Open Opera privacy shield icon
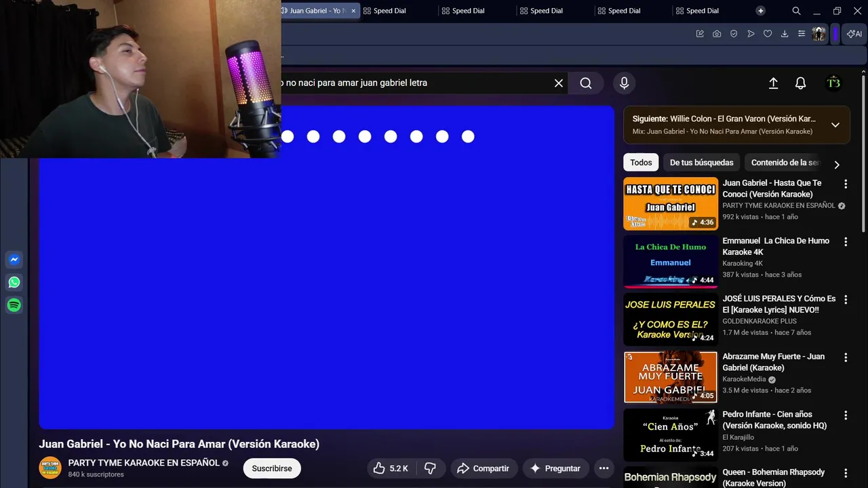Image resolution: width=868 pixels, height=488 pixels. click(734, 34)
